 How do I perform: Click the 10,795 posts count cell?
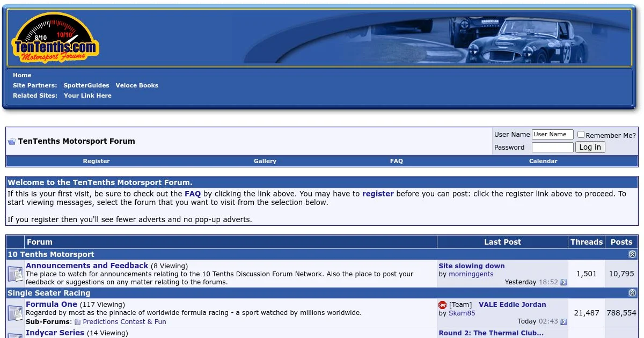tap(621, 274)
